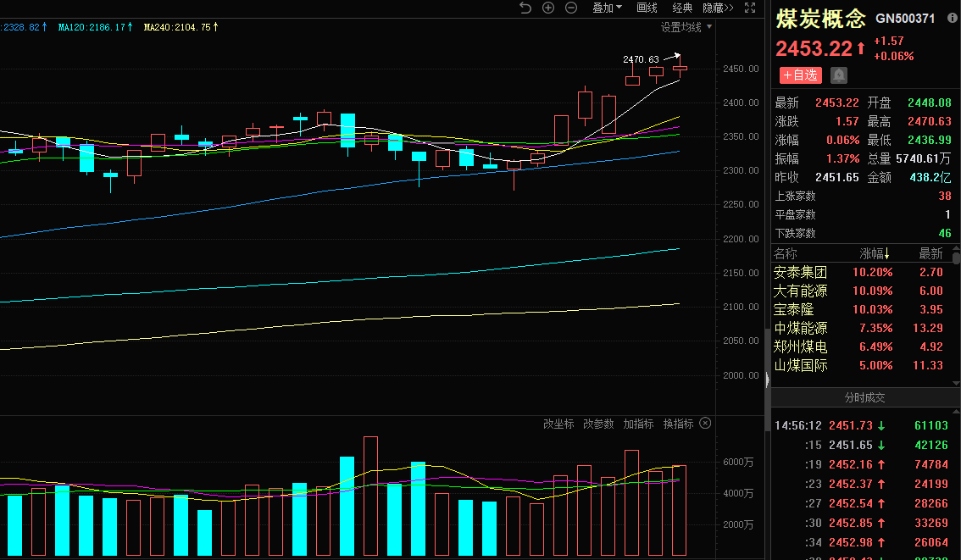The height and width of the screenshot is (560, 961).
Task: Click 隐藏>> to hide the toolbar
Action: click(718, 8)
